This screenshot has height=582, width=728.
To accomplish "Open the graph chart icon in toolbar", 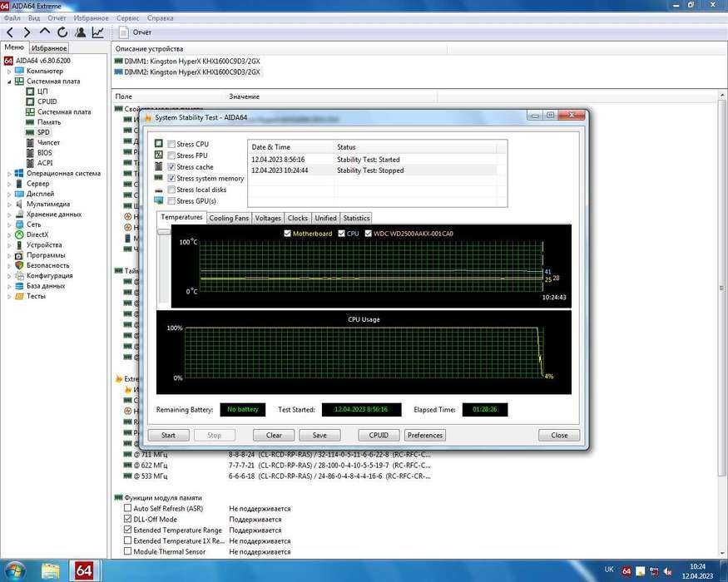I will [x=98, y=32].
